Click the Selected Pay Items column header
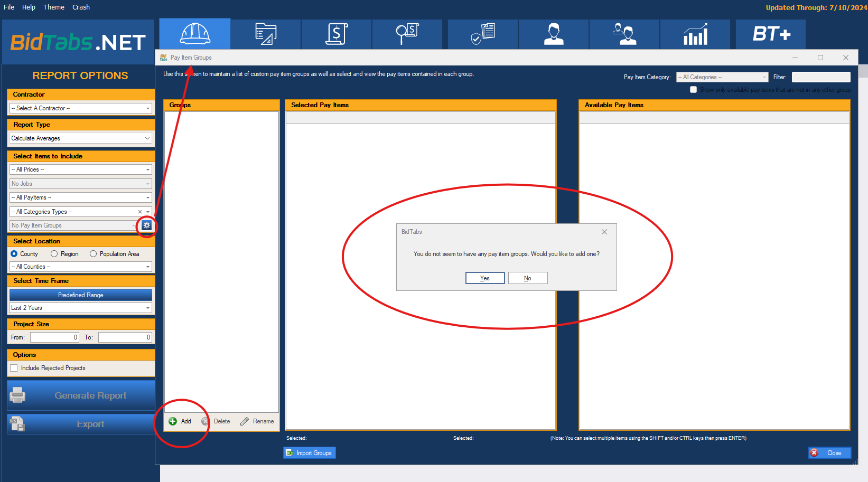 click(421, 105)
